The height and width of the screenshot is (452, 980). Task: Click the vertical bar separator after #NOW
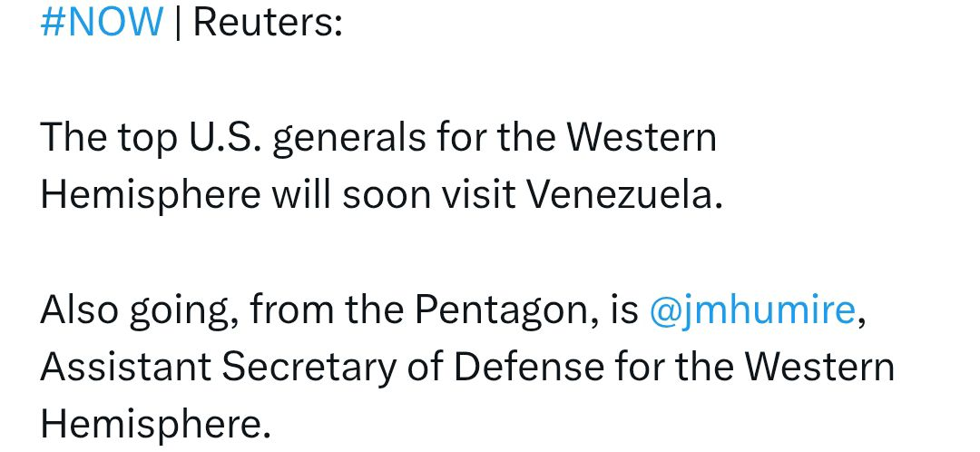click(x=177, y=21)
